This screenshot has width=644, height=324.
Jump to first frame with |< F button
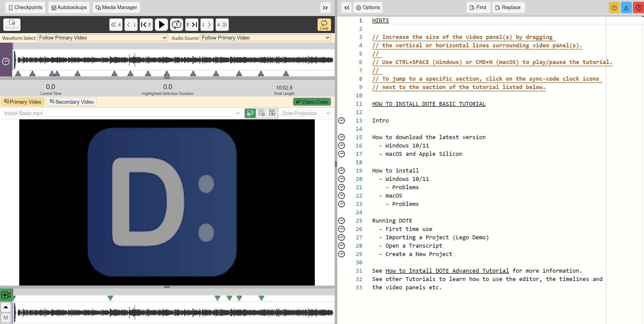point(146,25)
